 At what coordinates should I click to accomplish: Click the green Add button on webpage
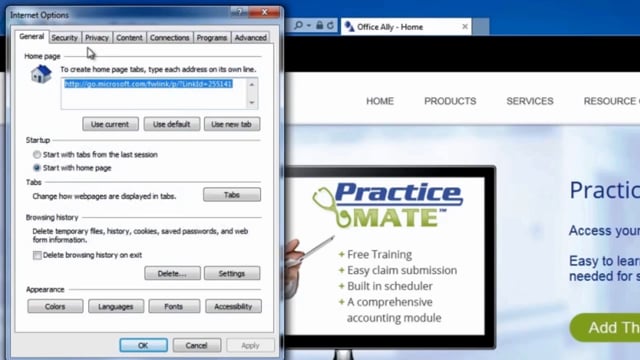pyautogui.click(x=605, y=327)
